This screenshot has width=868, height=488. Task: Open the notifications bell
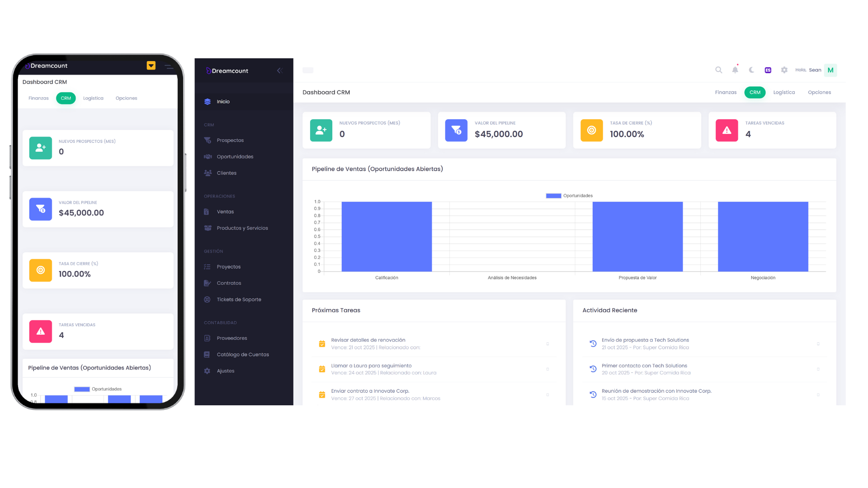(x=735, y=70)
